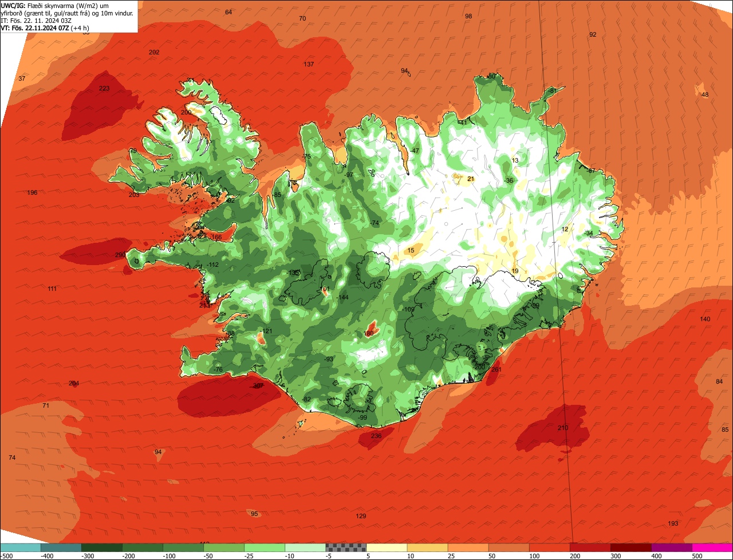Click the land value '-47' in north Iceland

(x=415, y=151)
